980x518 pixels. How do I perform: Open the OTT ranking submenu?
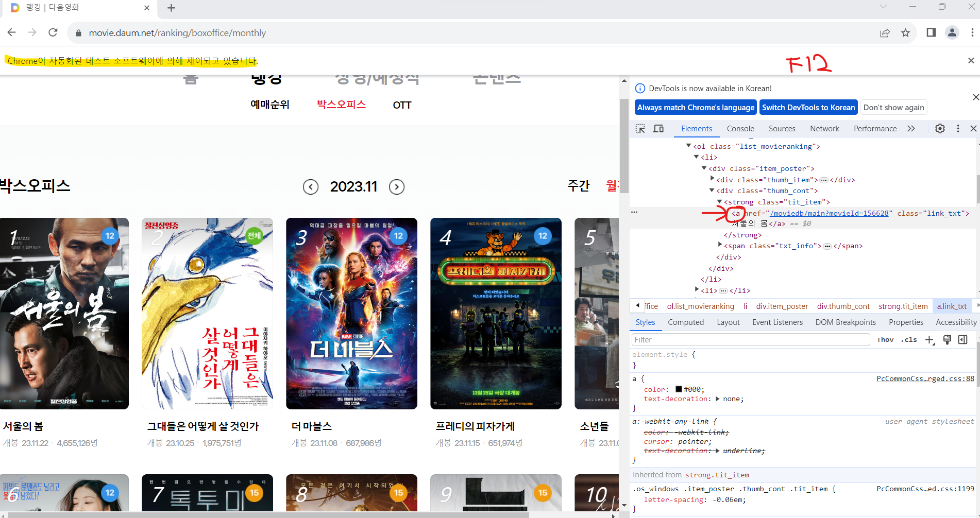point(402,105)
